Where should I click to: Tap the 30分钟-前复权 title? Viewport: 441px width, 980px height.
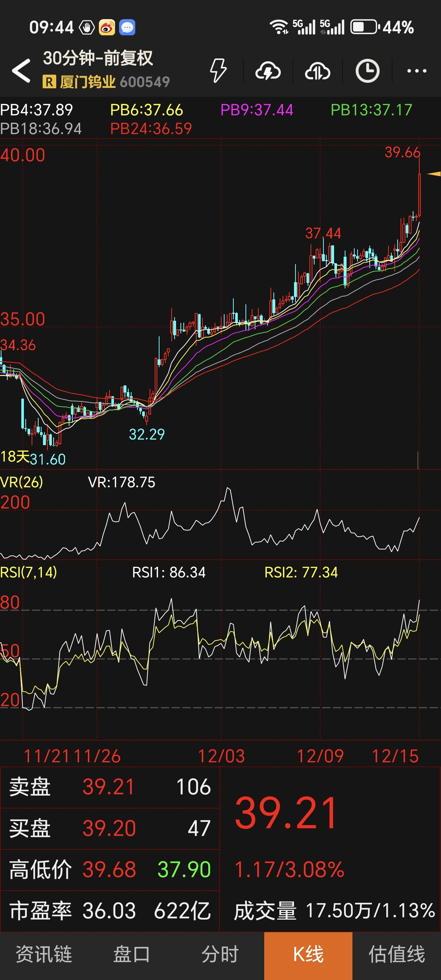coord(98,58)
